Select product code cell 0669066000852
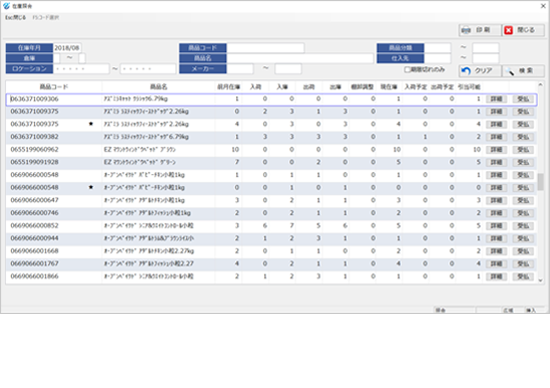Screen dimensions: 550x388 coord(34,225)
